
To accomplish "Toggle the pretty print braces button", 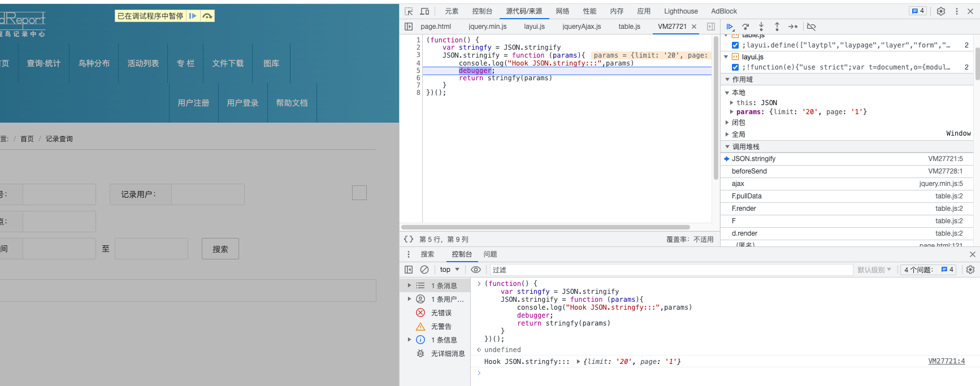I will 409,239.
